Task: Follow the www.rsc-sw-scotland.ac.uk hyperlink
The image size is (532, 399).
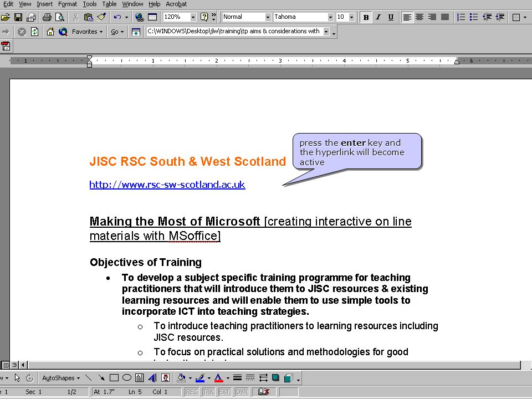Action: click(167, 185)
